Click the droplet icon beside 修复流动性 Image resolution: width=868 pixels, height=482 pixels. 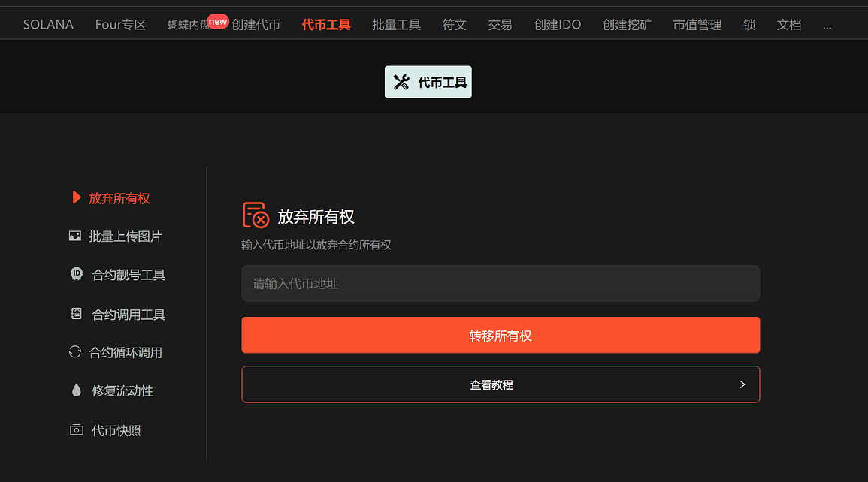[77, 390]
